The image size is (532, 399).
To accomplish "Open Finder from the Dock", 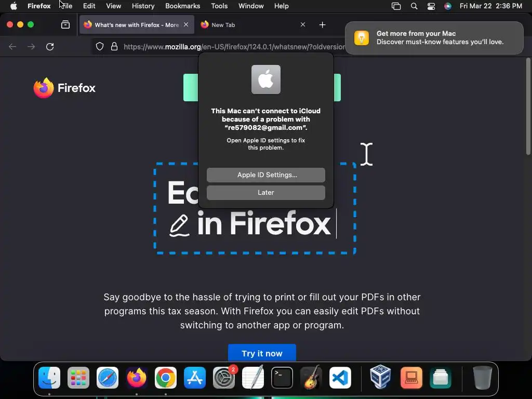I will pyautogui.click(x=49, y=378).
